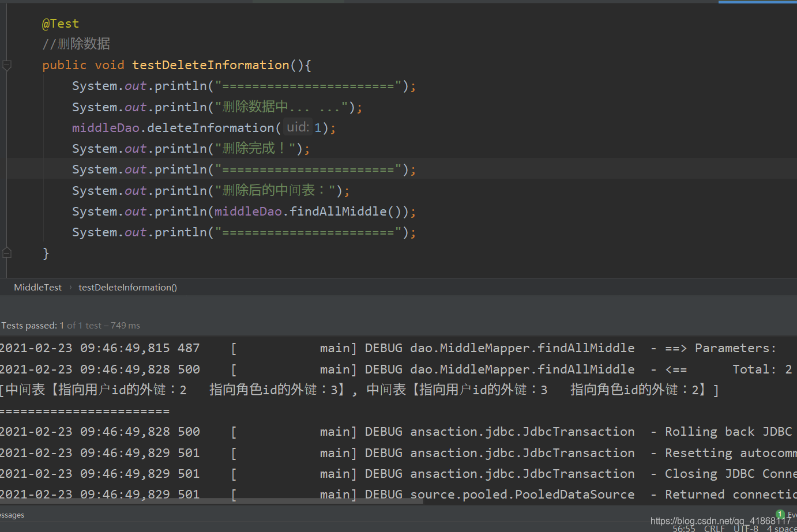Screen dimensions: 797x532
Task: Open Event Log notification icon
Action: [780, 514]
